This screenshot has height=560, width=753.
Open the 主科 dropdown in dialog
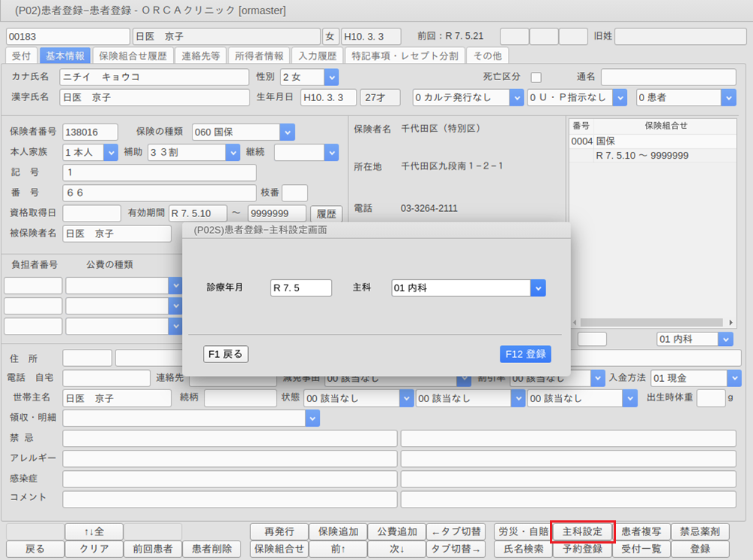point(537,288)
